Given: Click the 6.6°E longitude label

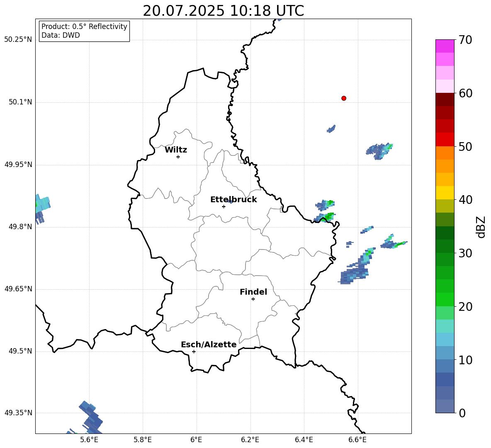Looking at the screenshot, I should [x=357, y=440].
